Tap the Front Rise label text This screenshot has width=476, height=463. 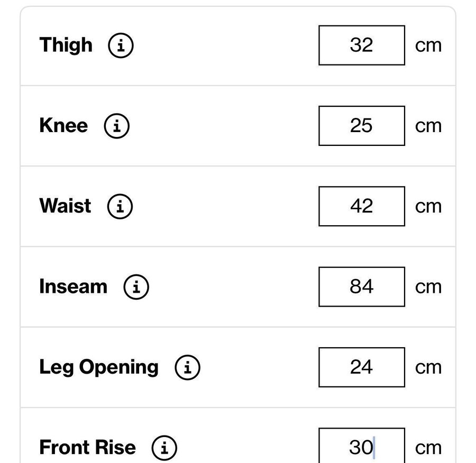pos(87,448)
